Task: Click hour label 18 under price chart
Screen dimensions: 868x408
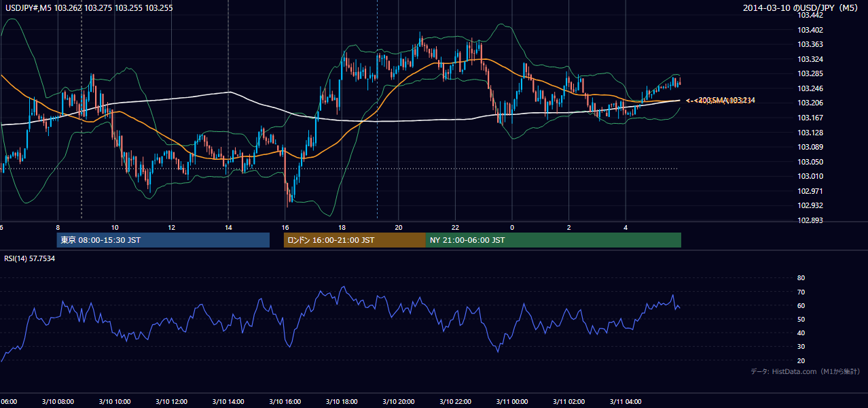Action: pyautogui.click(x=342, y=227)
